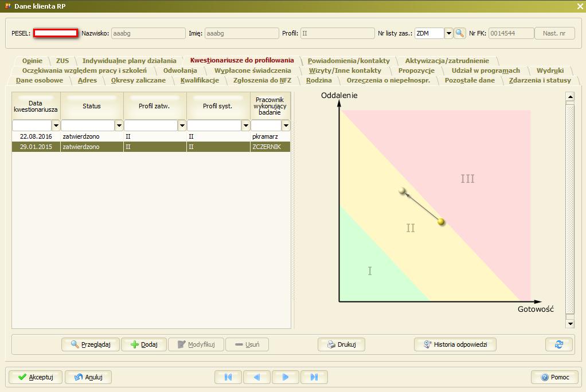Go to next record arrow button
Screen dimensions: 586x392
click(x=286, y=377)
